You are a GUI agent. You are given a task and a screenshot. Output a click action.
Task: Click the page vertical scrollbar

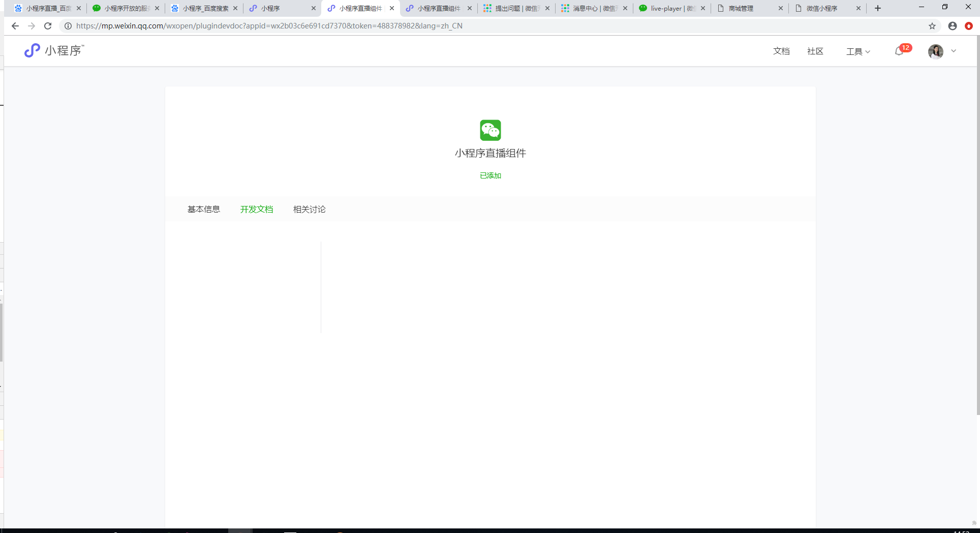[978, 225]
